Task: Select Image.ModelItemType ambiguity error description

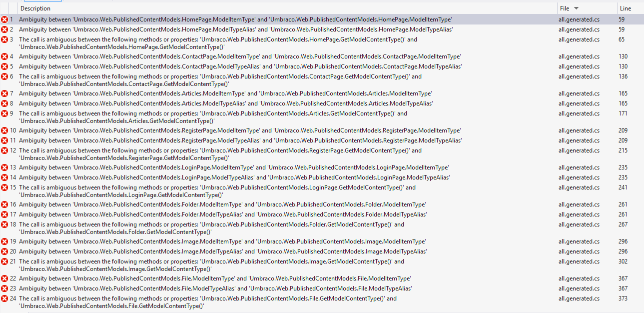Action: (x=222, y=241)
